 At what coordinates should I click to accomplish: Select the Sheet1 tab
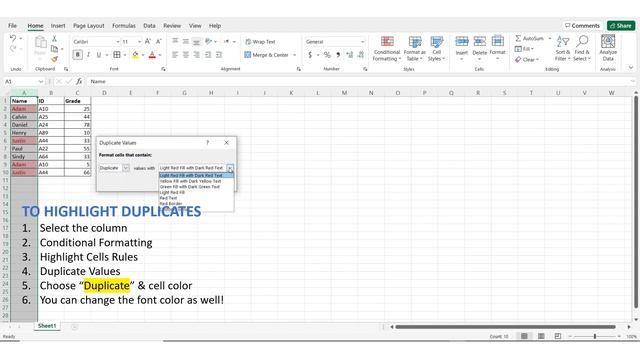point(47,326)
